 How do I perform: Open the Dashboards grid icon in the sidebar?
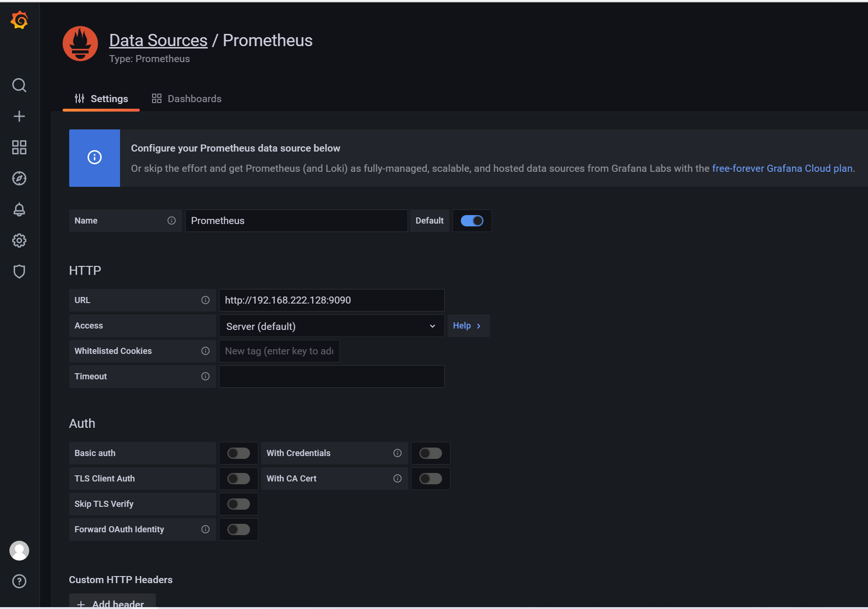point(19,147)
